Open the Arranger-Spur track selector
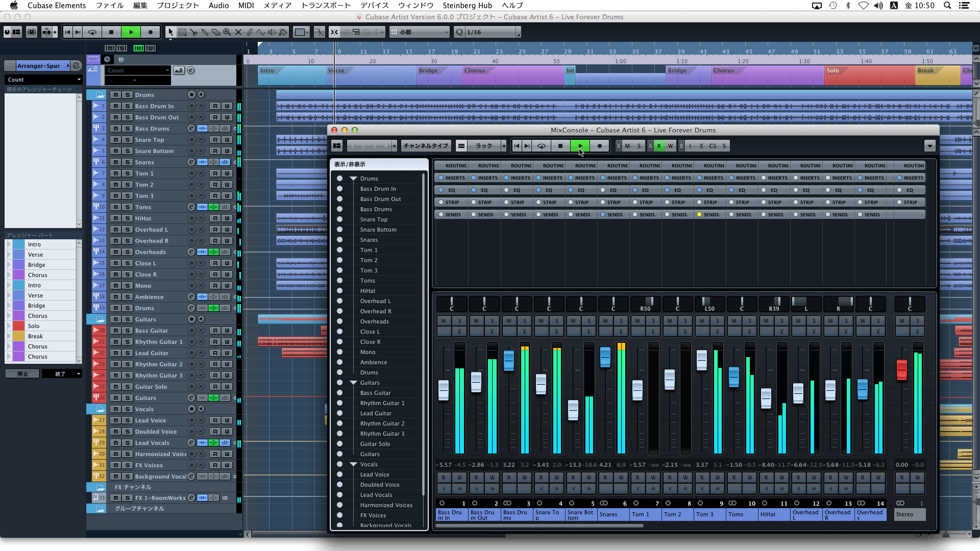 tap(43, 66)
